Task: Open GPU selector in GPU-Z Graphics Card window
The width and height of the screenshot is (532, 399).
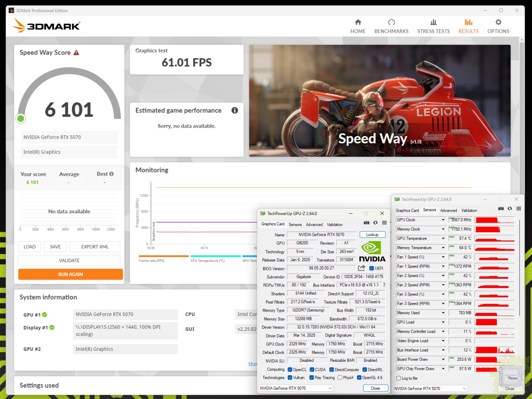Action: 296,388
